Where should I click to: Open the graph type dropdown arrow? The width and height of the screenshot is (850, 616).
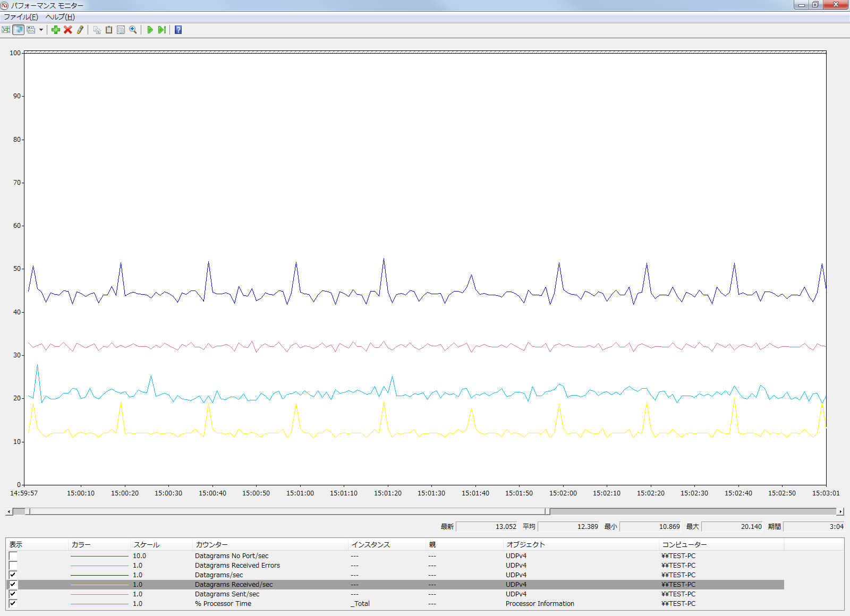[41, 30]
